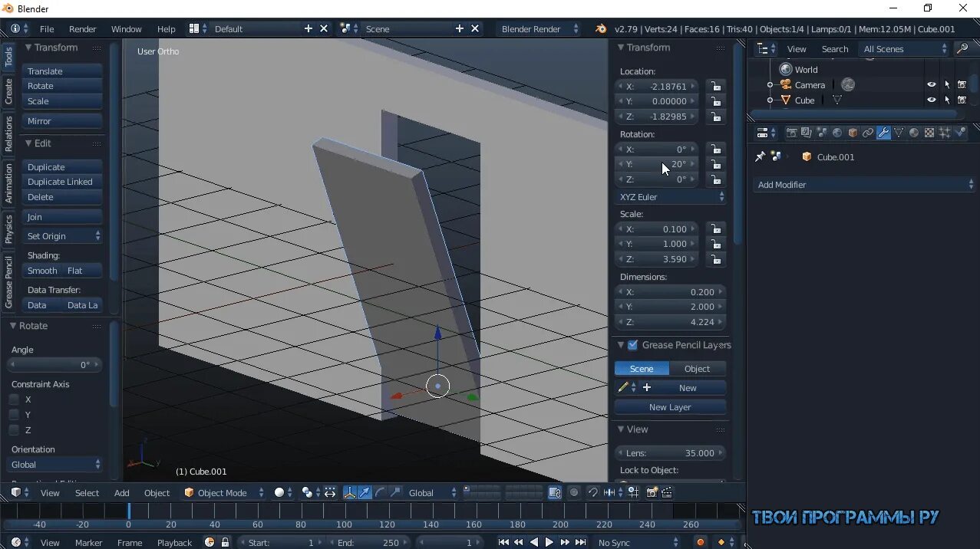
Task: Select the scale manipulator icon
Action: (x=395, y=492)
